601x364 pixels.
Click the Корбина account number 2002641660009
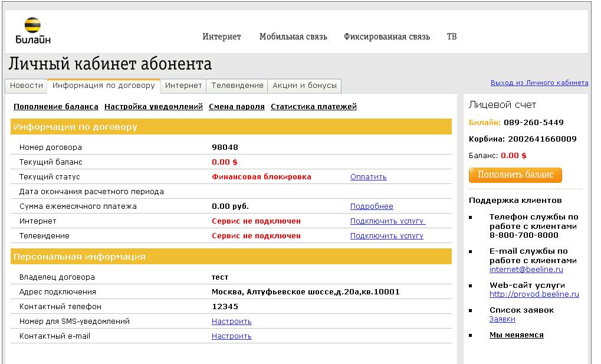point(543,139)
